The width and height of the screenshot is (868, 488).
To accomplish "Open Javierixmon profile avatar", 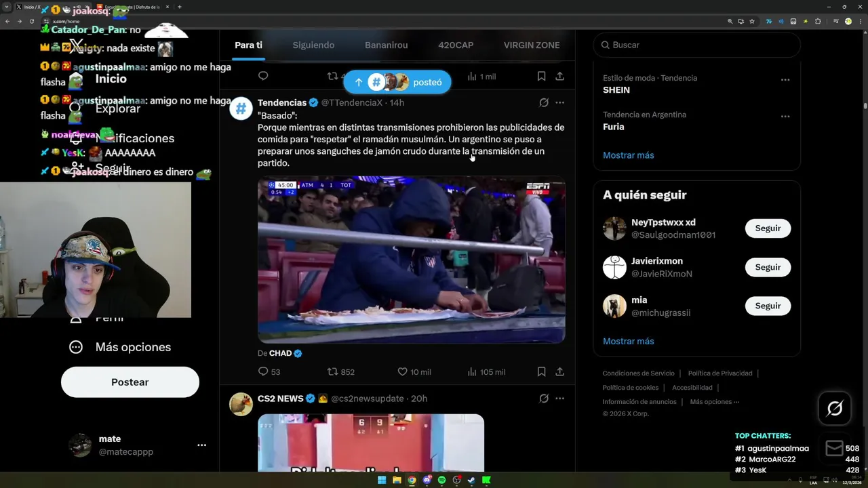I will (614, 267).
